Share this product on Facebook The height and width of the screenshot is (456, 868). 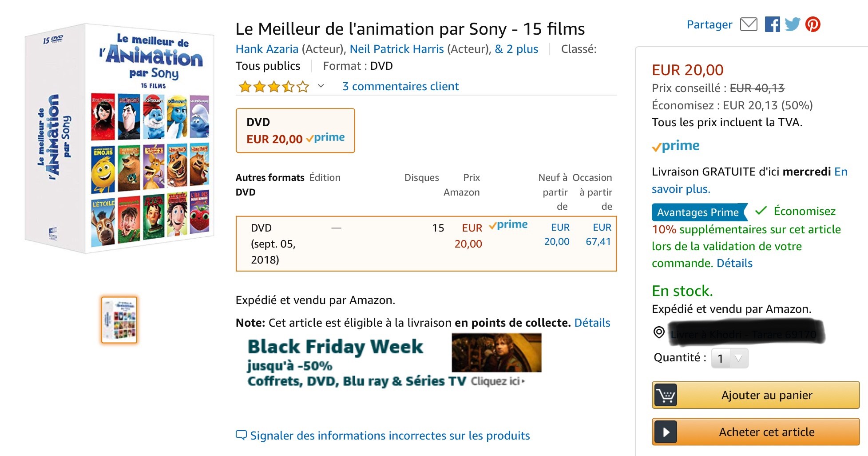pos(772,24)
